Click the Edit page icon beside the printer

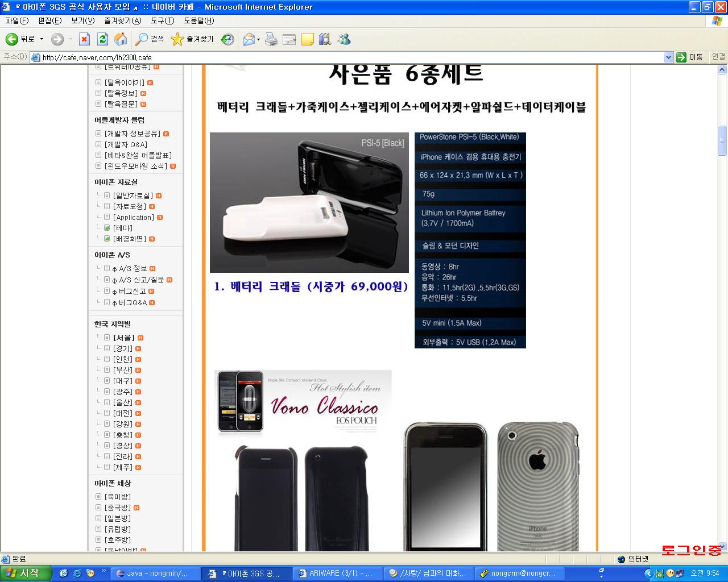(289, 39)
